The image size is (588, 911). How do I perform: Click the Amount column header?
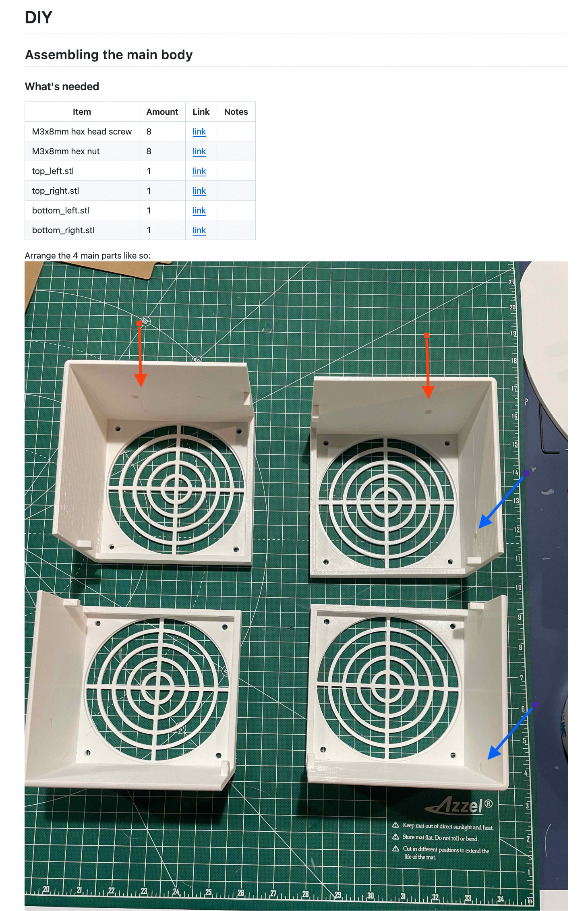pos(162,112)
